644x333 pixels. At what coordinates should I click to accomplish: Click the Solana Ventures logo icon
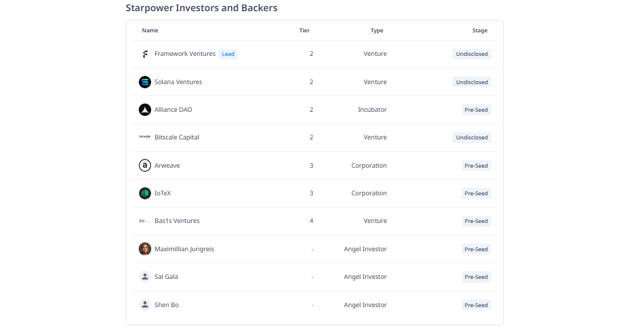coord(145,82)
